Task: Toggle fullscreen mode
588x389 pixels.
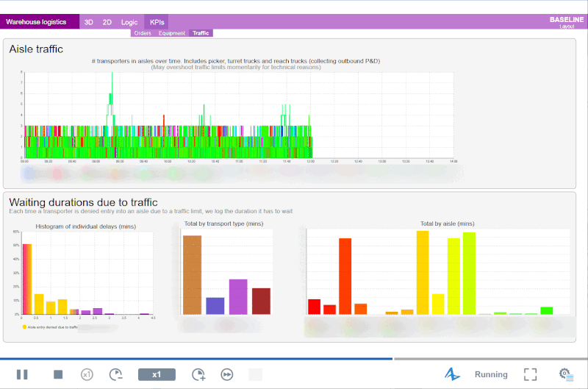Action: (x=530, y=374)
